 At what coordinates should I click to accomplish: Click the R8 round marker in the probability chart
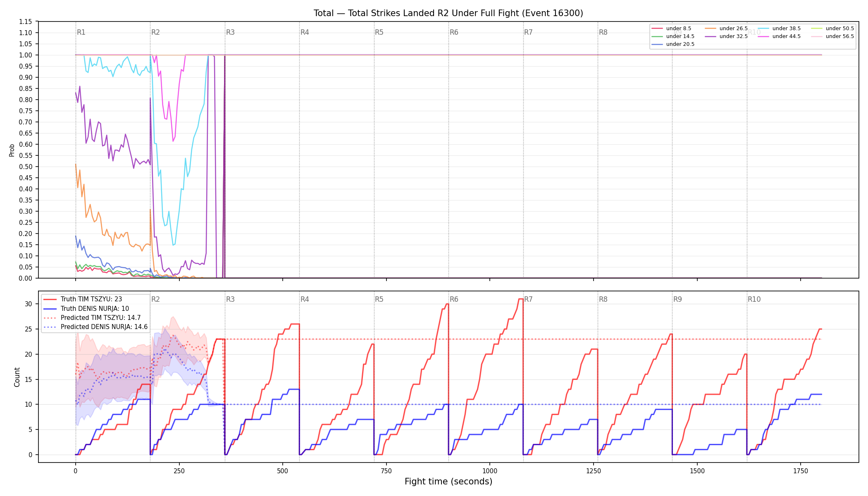[x=603, y=32]
